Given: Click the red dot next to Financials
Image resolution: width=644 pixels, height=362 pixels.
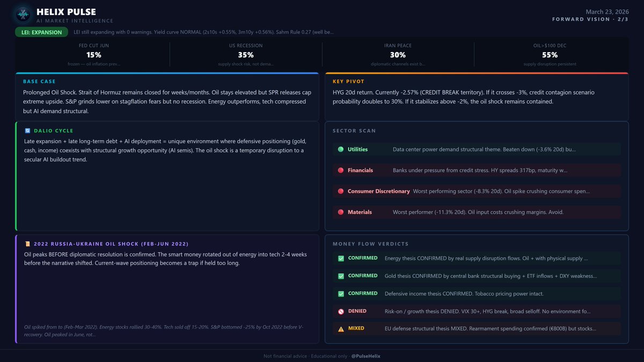Looking at the screenshot, I should [x=340, y=170].
